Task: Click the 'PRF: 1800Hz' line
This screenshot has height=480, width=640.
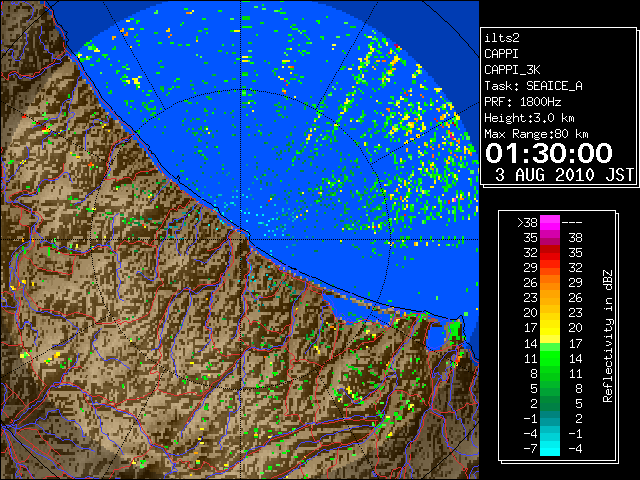Action: point(522,102)
